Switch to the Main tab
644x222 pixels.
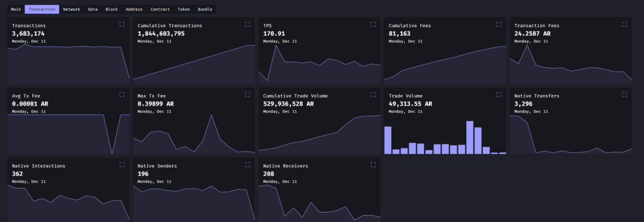click(16, 9)
